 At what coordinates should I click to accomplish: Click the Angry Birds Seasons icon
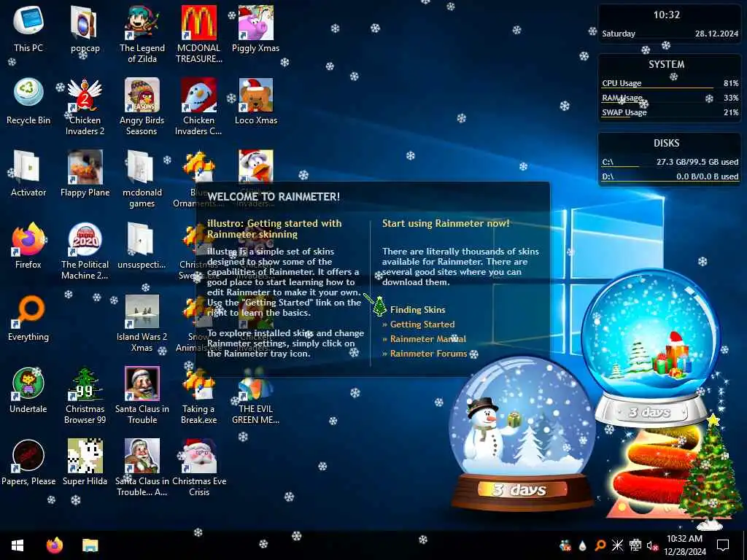pyautogui.click(x=142, y=106)
